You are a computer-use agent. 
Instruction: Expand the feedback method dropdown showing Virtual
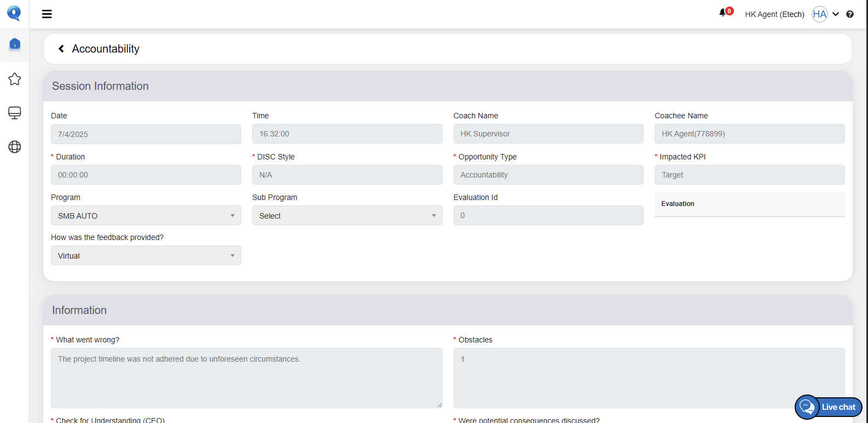(146, 256)
